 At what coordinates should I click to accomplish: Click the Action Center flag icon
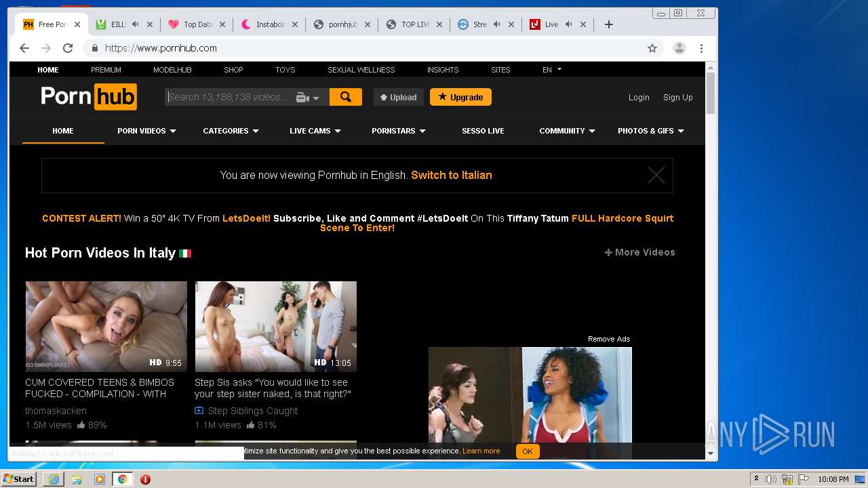point(802,479)
